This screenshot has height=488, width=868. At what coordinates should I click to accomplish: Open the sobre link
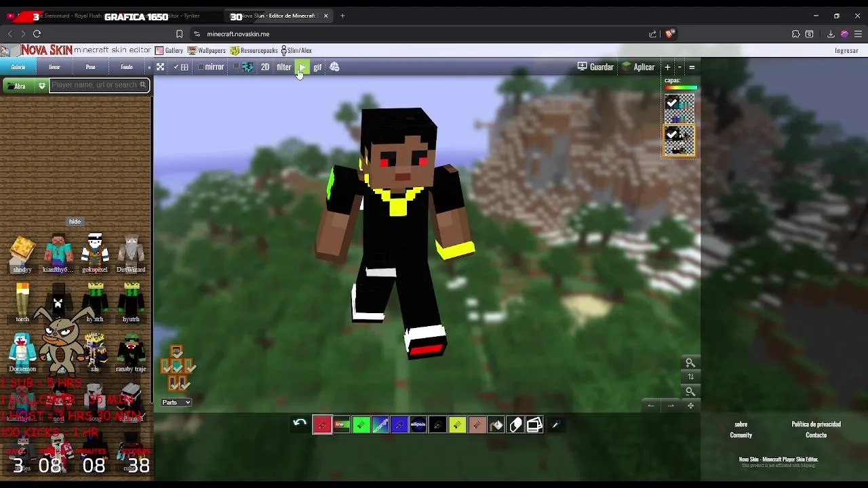coord(741,424)
